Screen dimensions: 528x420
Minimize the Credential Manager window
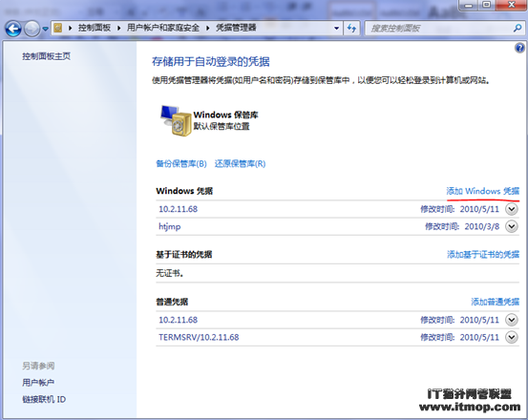click(x=469, y=5)
